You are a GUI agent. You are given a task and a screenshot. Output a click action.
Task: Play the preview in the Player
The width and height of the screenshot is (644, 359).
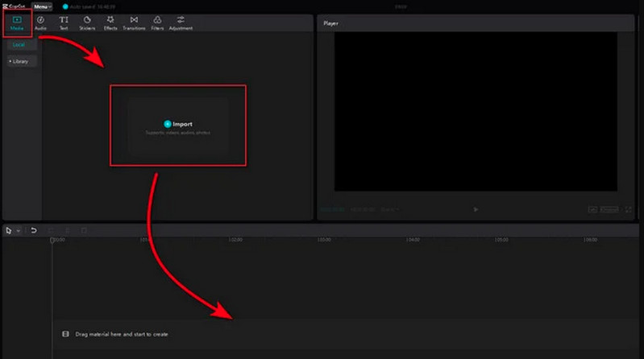(x=476, y=209)
